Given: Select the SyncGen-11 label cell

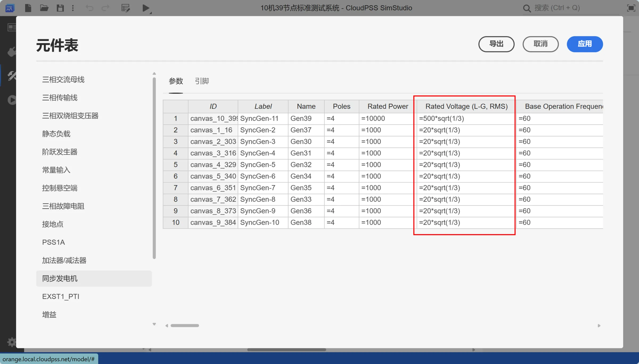Looking at the screenshot, I should click(263, 118).
